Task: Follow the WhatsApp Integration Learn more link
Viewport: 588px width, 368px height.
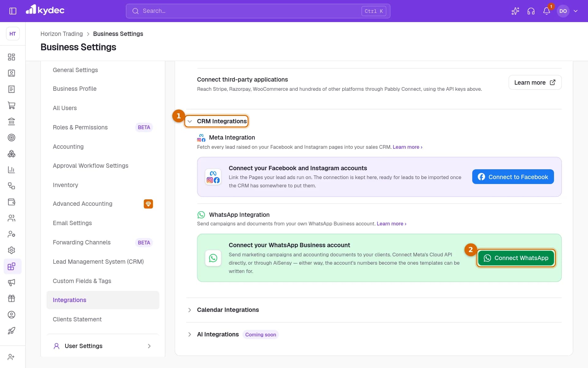Action: coord(391,224)
